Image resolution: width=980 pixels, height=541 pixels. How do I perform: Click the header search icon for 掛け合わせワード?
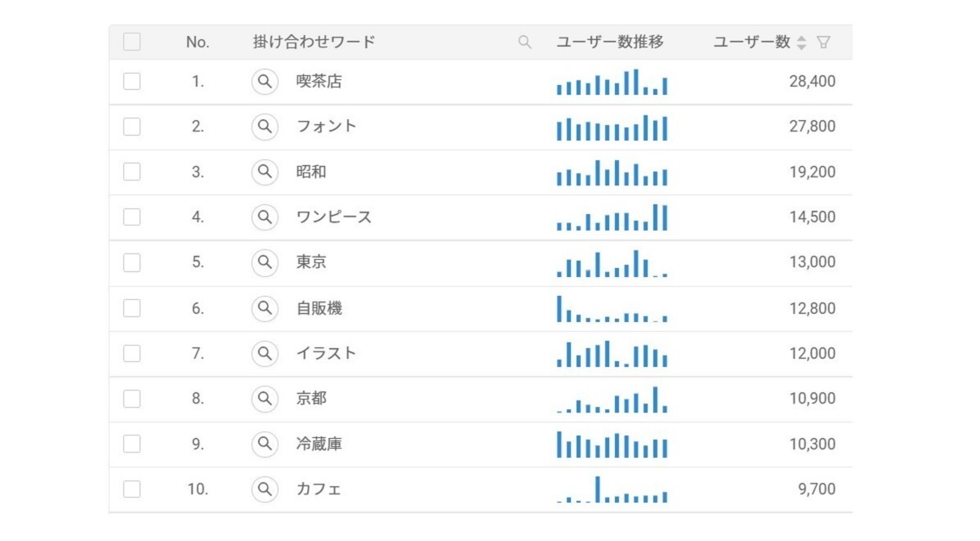click(525, 42)
